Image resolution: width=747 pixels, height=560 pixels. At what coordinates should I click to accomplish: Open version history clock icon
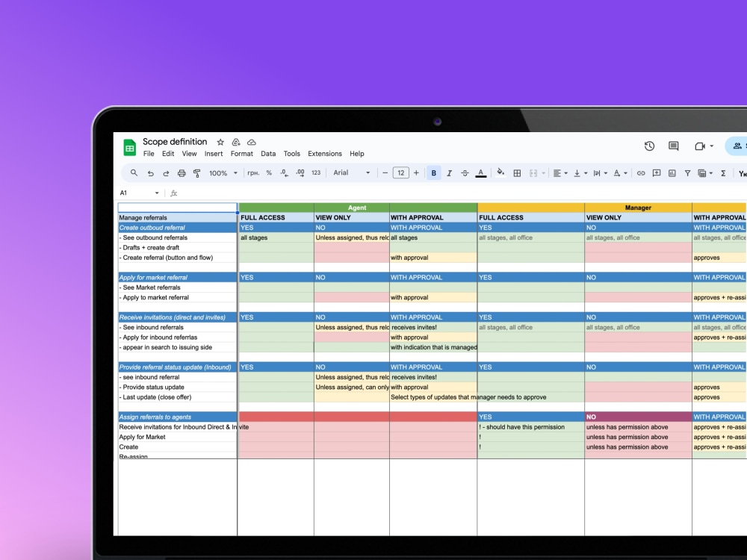[649, 146]
